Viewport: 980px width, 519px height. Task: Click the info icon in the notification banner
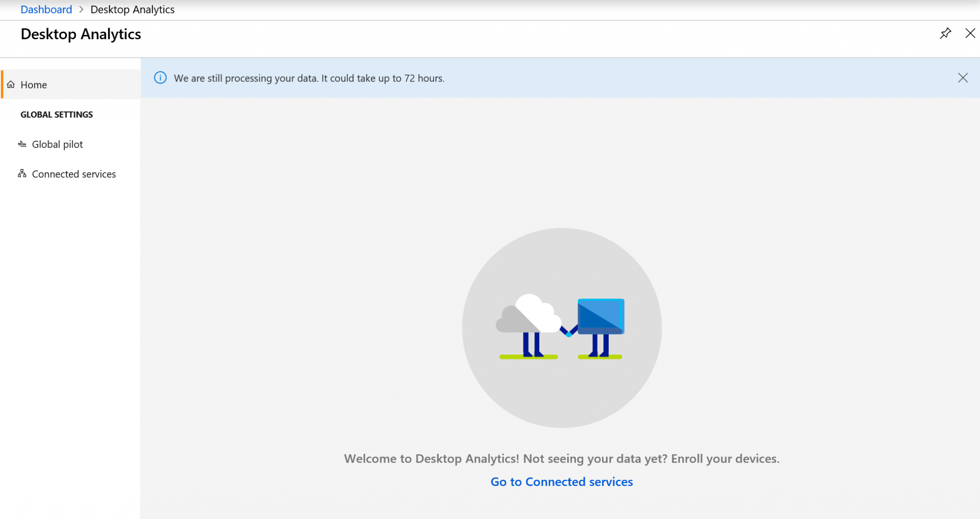tap(160, 78)
